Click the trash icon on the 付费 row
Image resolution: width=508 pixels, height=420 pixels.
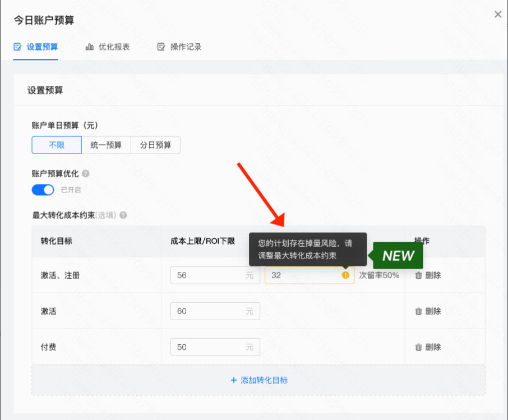(417, 347)
